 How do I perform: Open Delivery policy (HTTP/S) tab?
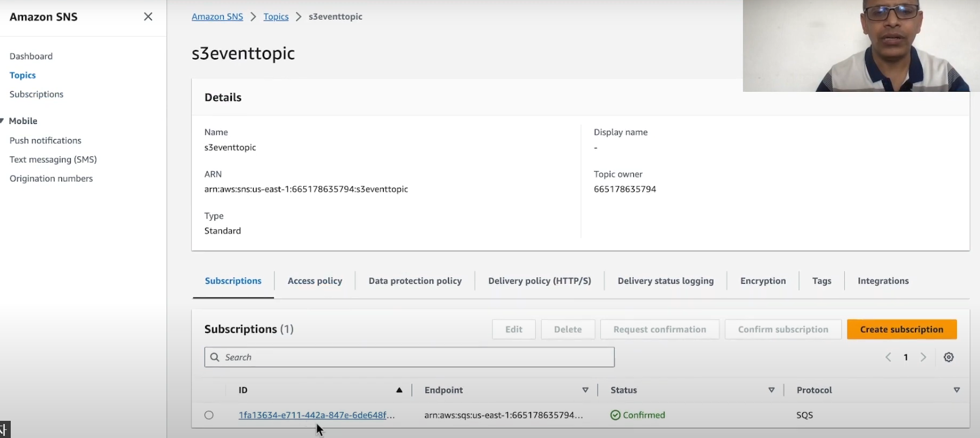pos(540,281)
